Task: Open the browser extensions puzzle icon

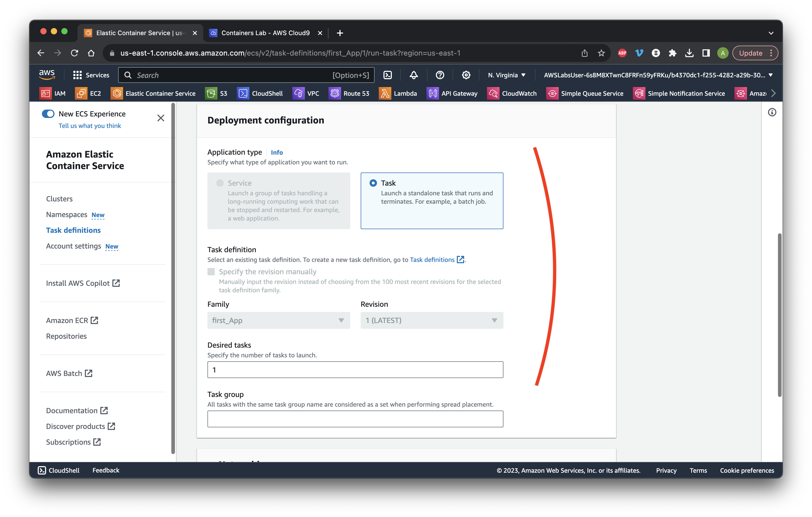Action: 672,53
